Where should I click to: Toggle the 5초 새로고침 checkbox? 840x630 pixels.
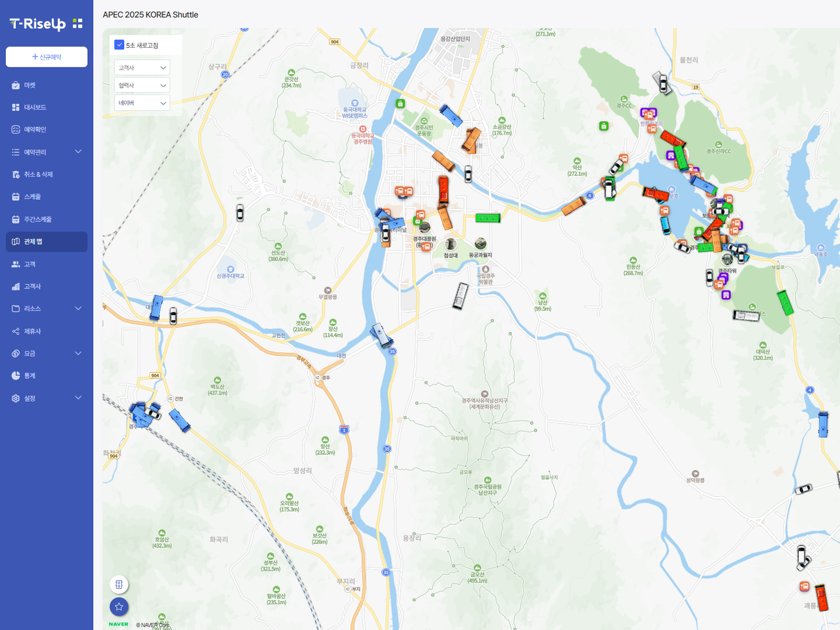[x=119, y=45]
